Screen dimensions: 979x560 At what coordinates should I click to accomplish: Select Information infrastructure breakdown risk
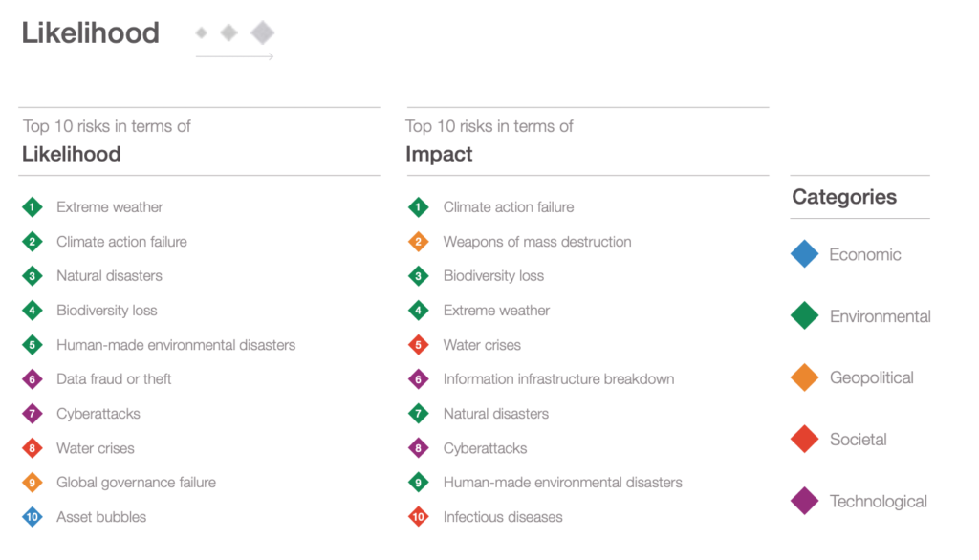click(x=558, y=379)
